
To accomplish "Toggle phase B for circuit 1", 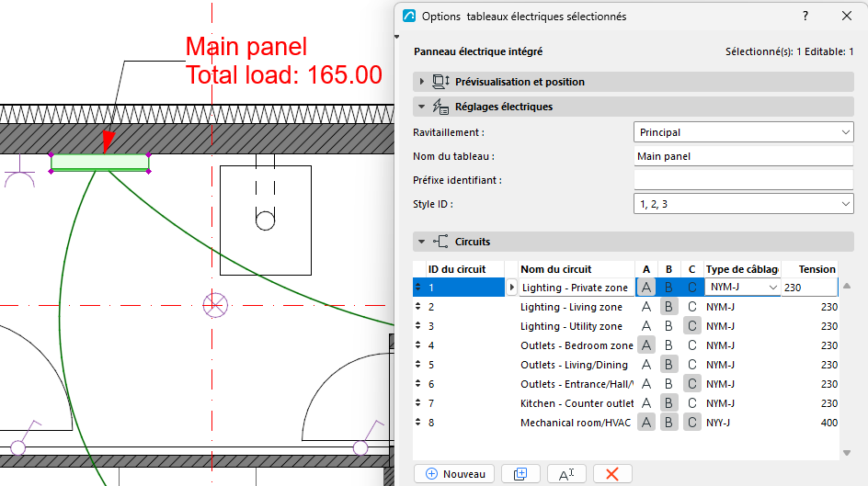I will (x=668, y=288).
